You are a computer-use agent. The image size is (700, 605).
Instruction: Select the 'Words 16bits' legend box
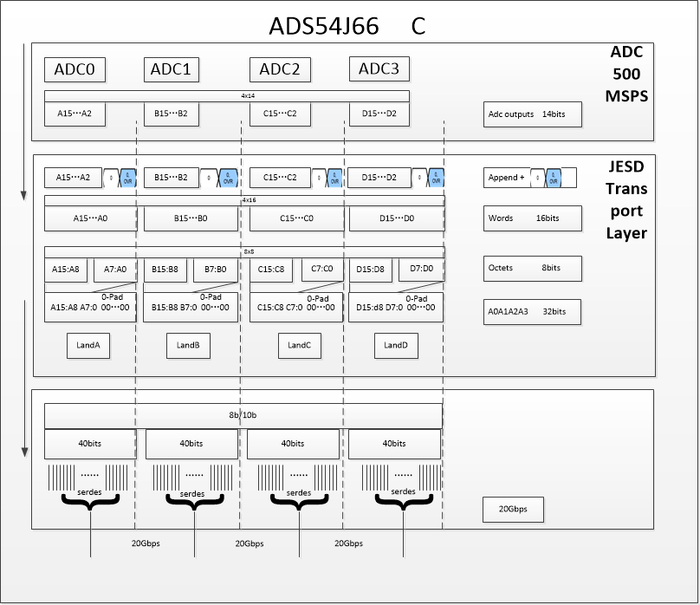pos(532,218)
